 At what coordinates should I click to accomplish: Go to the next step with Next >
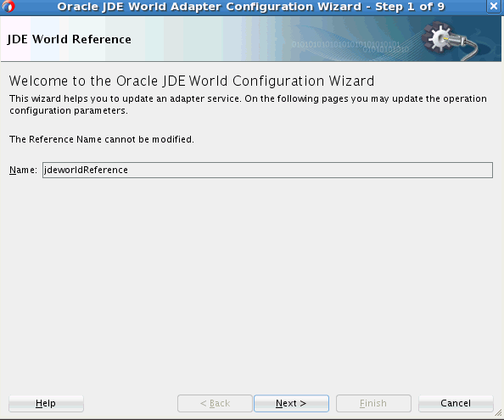pos(291,403)
